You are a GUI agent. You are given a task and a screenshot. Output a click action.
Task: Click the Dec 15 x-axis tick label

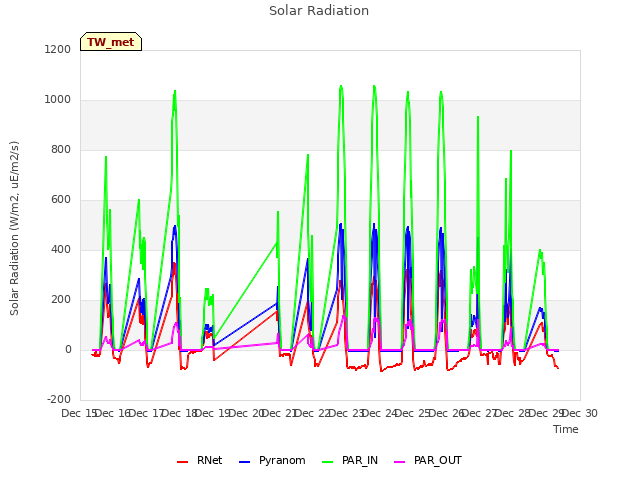[79, 413]
